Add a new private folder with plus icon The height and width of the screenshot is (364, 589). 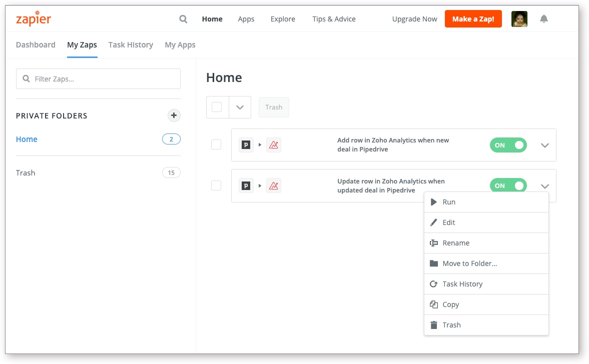pos(174,115)
